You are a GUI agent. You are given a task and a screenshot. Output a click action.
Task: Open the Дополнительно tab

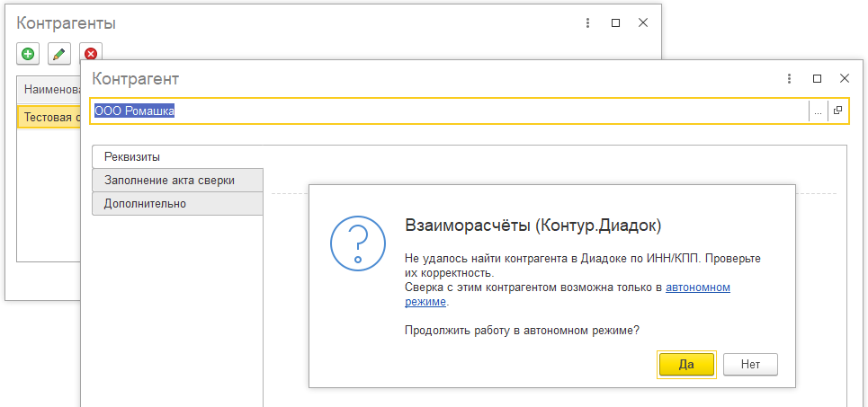click(177, 203)
